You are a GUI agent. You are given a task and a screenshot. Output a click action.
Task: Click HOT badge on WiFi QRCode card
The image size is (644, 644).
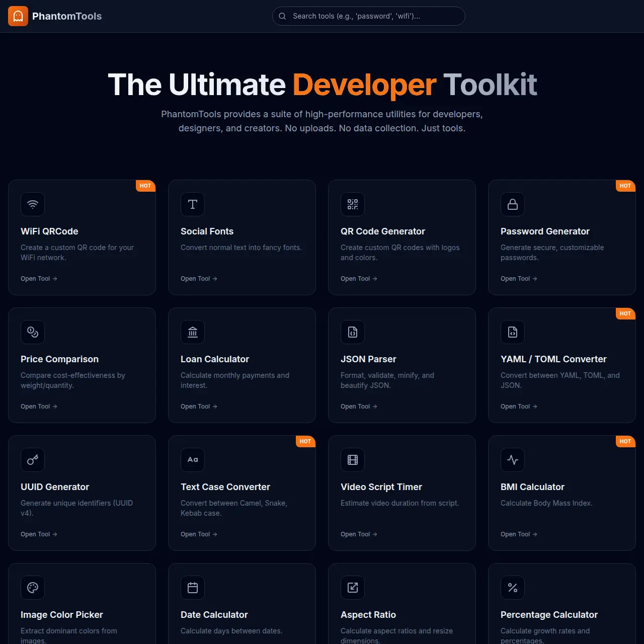(x=145, y=186)
